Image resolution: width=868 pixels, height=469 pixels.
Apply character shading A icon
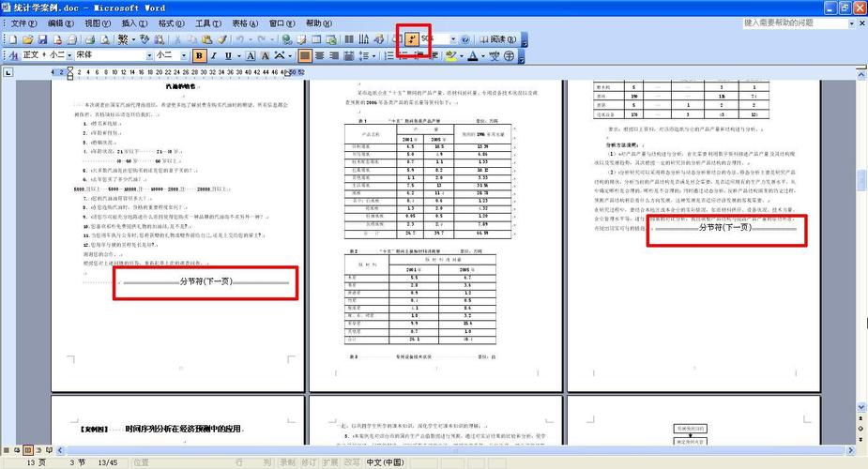266,55
